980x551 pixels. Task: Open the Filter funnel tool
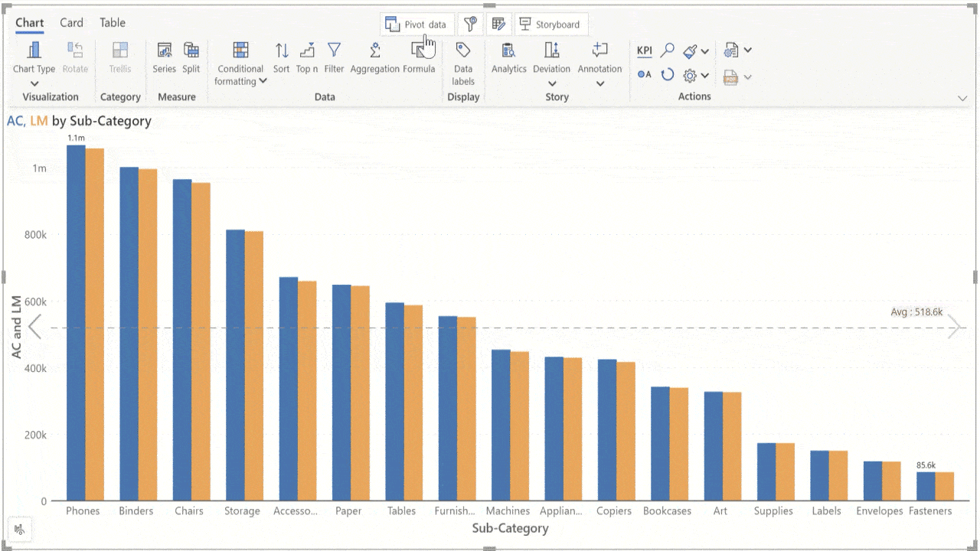(334, 51)
